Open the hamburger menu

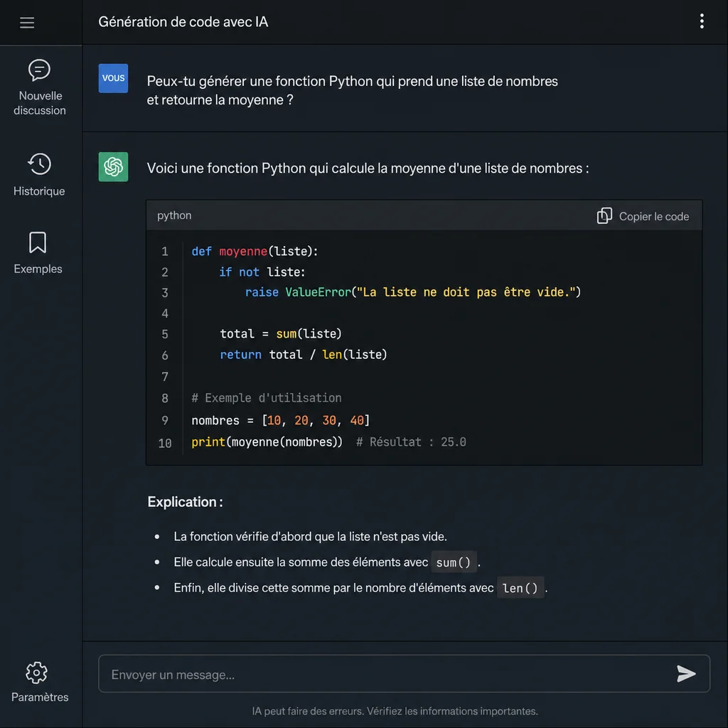coord(27,22)
